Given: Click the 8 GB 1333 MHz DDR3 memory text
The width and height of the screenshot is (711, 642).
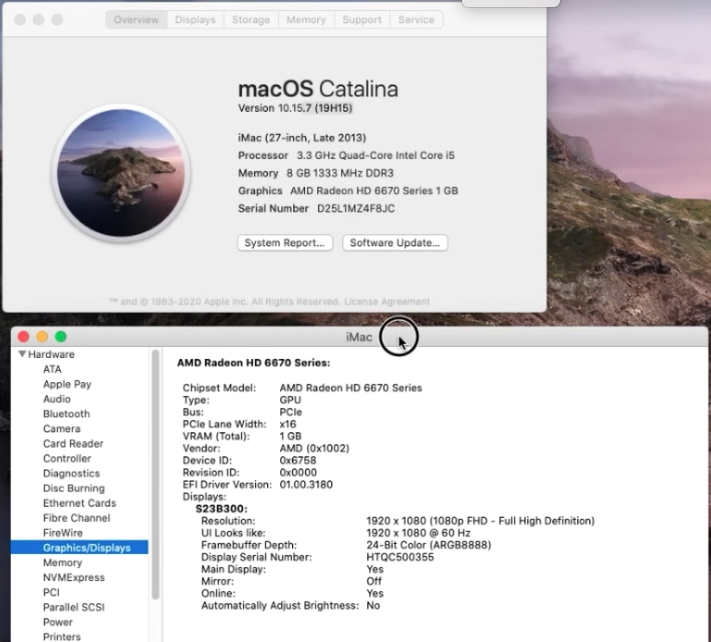Looking at the screenshot, I should (340, 173).
